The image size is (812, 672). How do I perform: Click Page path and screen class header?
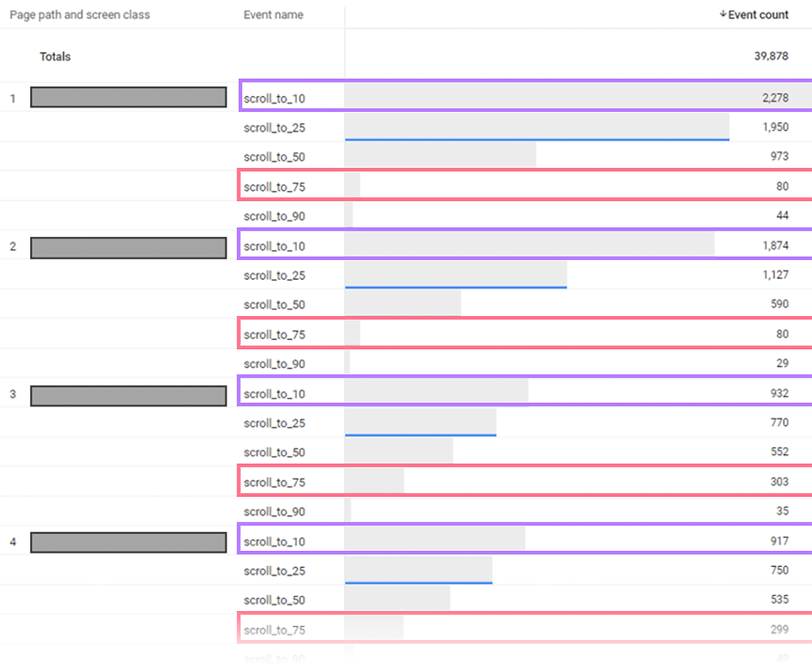(80, 15)
